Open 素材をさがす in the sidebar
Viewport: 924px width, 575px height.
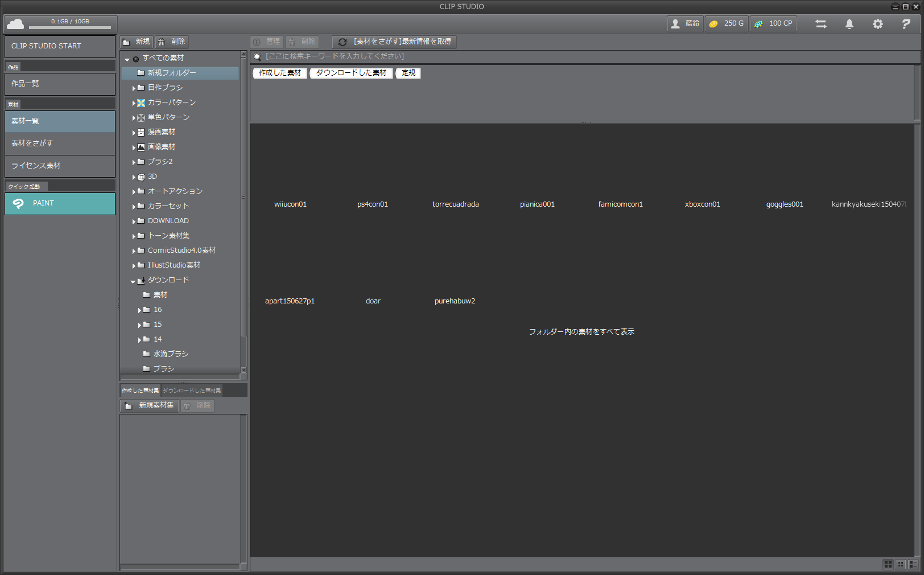pyautogui.click(x=60, y=143)
